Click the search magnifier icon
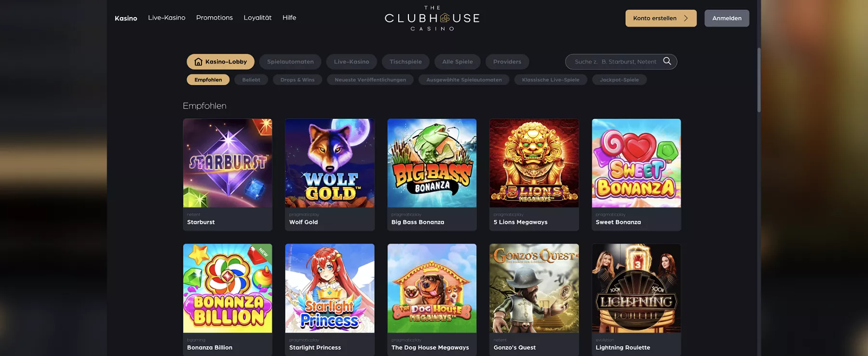 click(x=667, y=61)
